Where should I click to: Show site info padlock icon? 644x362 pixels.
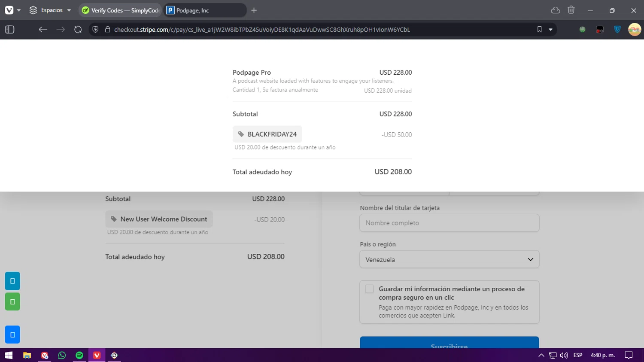tap(107, 30)
